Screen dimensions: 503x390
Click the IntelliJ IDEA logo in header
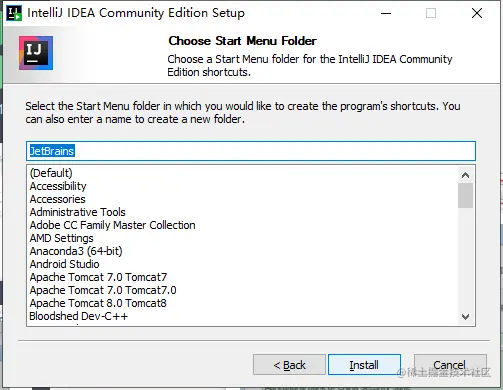tap(36, 53)
